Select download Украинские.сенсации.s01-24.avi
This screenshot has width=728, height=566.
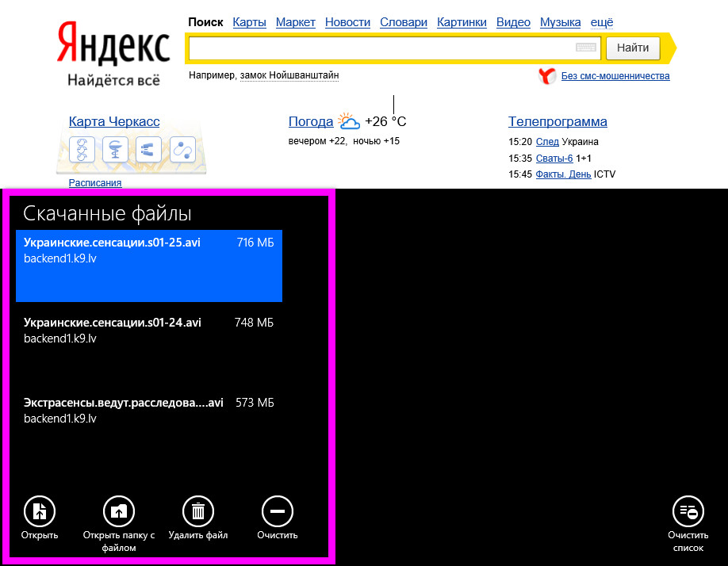pos(149,346)
